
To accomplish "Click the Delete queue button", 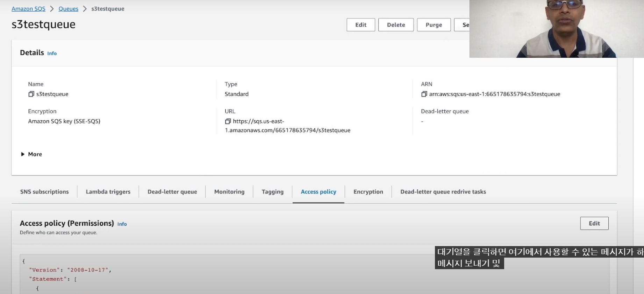I will (x=396, y=25).
